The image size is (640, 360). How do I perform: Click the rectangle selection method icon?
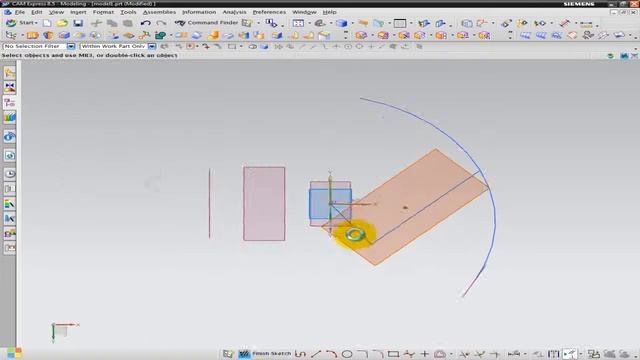[232, 47]
